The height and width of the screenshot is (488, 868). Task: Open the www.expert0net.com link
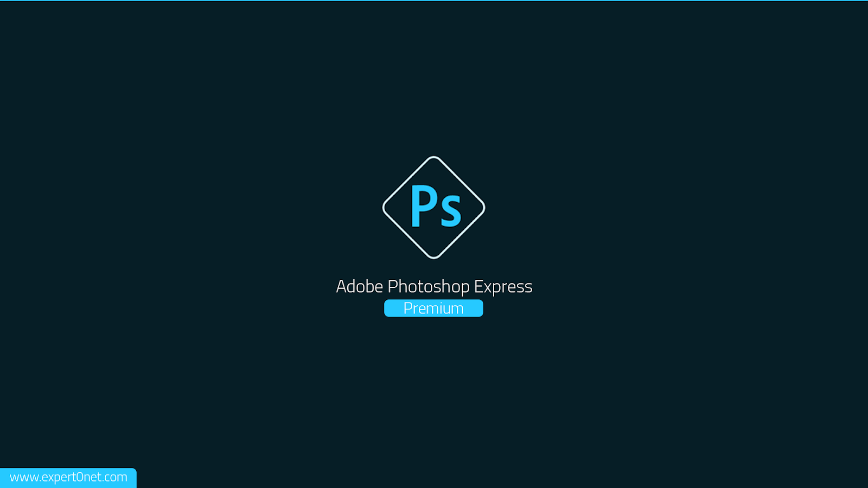[68, 477]
